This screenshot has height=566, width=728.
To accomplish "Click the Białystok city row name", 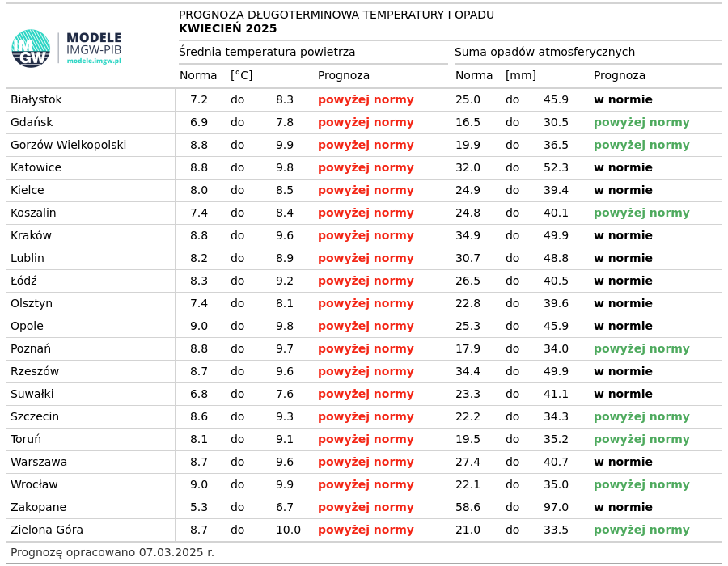I will click(x=36, y=99).
